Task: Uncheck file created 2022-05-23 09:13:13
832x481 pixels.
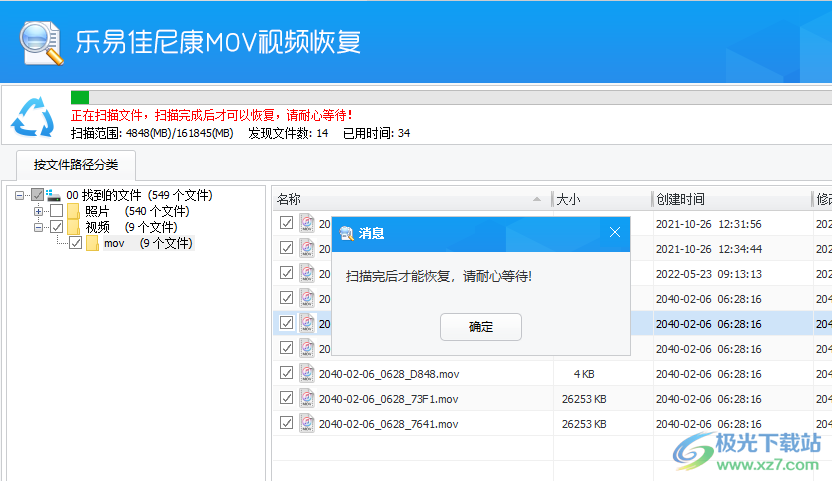Action: click(x=287, y=272)
